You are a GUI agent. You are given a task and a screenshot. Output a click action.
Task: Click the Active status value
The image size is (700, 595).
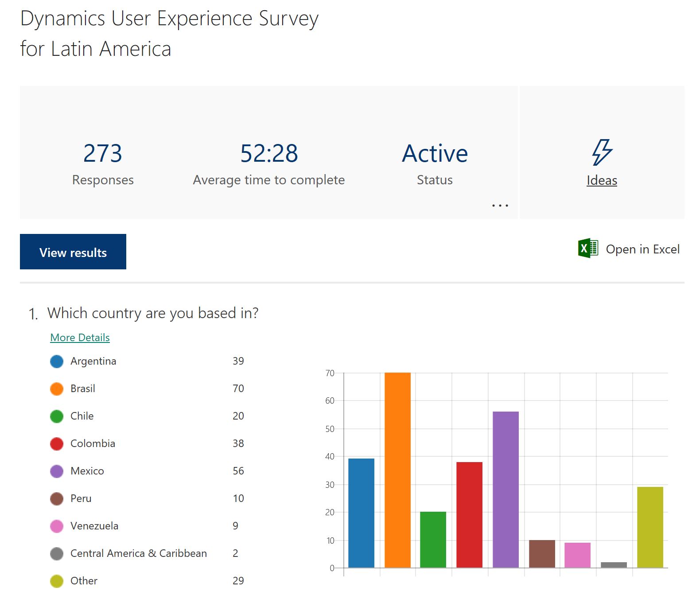(x=435, y=153)
